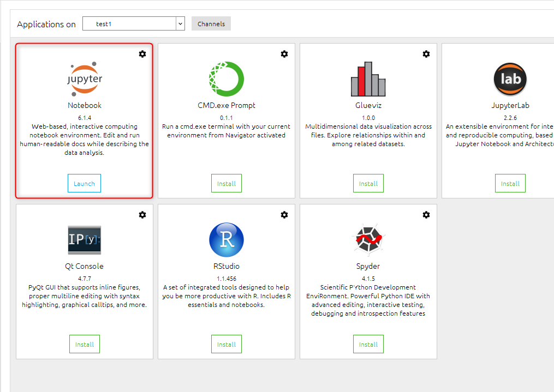554x392 pixels.
Task: Click CMD.exe description 'Run a cmd.exe terminal'
Action: 227,130
